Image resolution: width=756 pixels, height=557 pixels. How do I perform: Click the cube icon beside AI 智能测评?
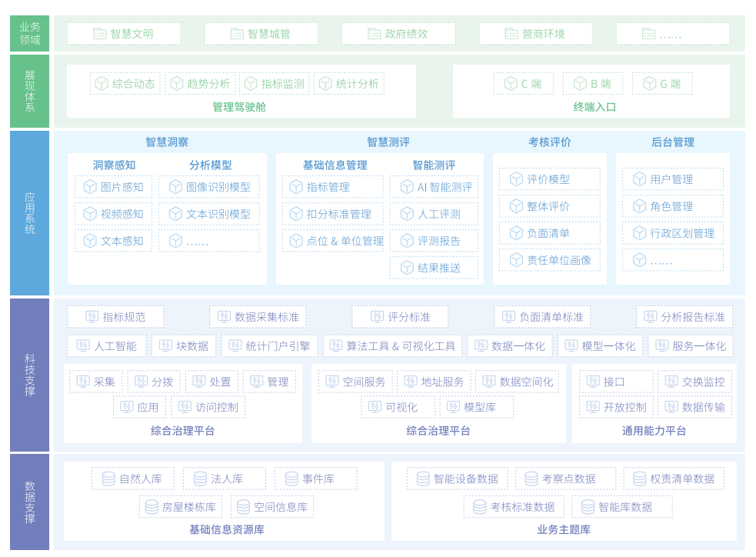pos(407,187)
